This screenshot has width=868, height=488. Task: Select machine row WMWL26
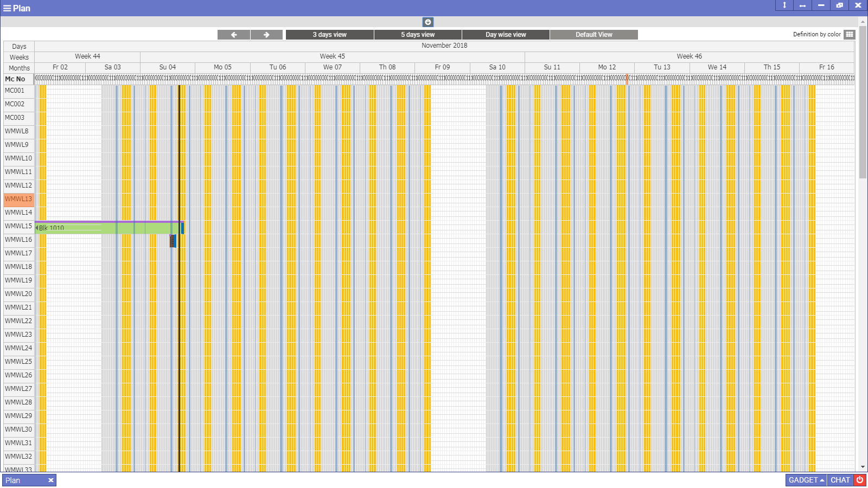(x=19, y=375)
